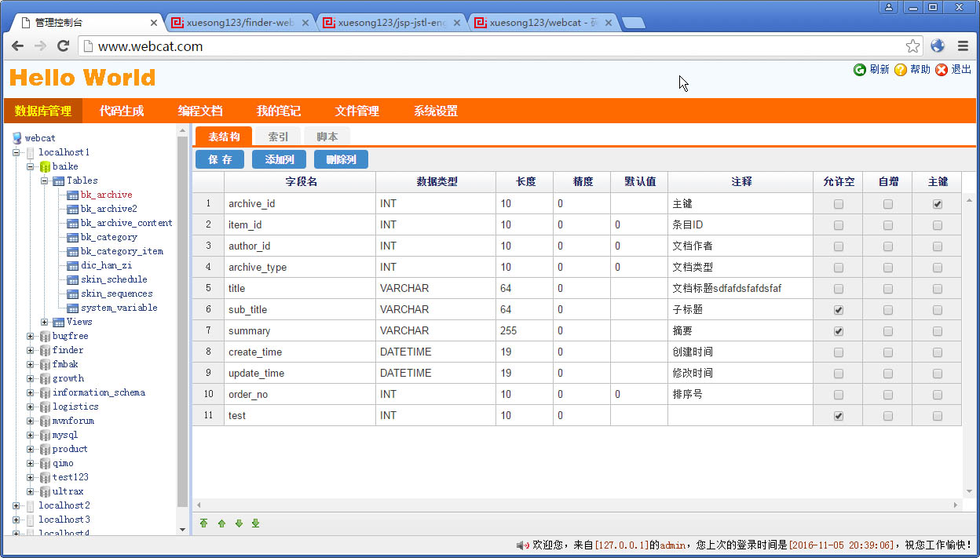Click the green refresh icon (刷新)
This screenshot has height=558, width=980.
pyautogui.click(x=860, y=70)
